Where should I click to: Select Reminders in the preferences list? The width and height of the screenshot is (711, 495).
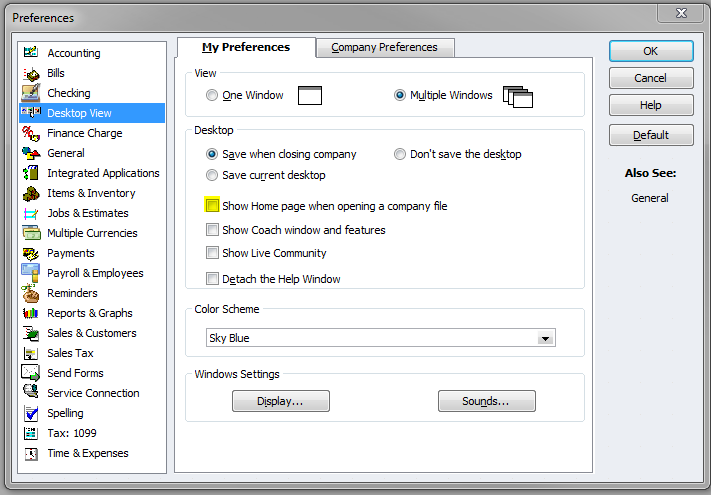pyautogui.click(x=92, y=293)
